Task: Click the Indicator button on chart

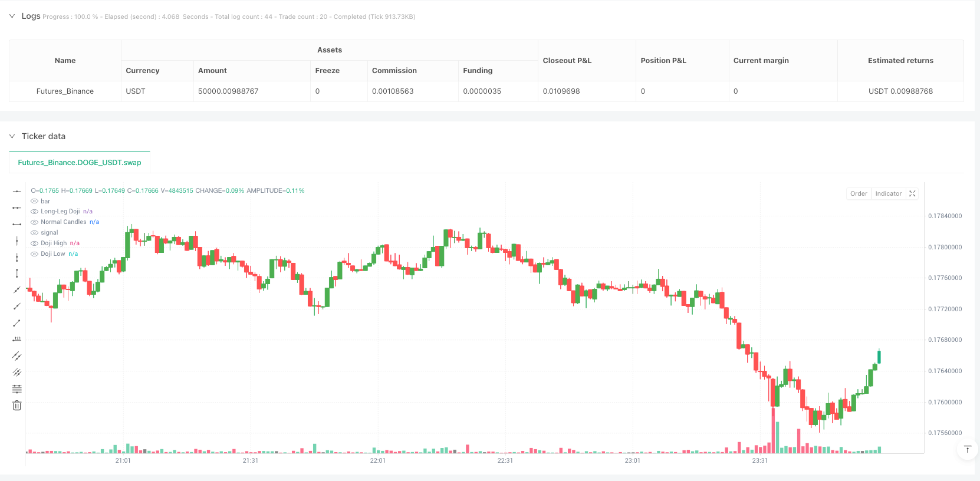Action: [888, 194]
